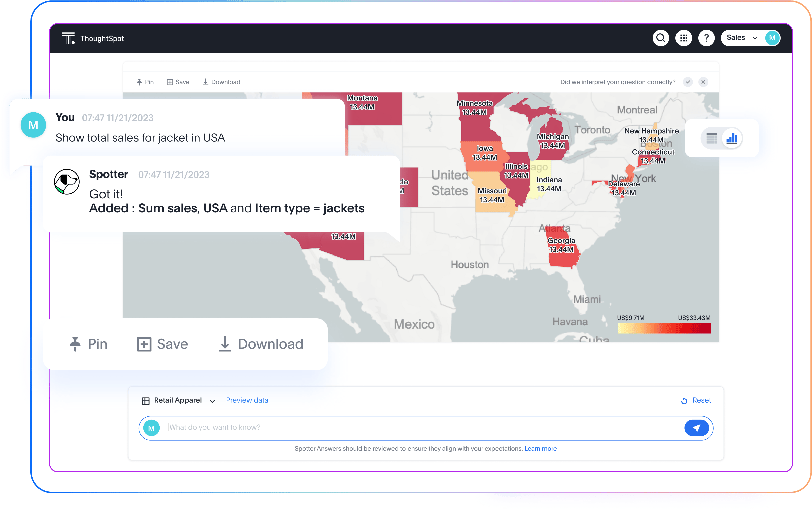Click the ThoughtSpot logo icon
Image resolution: width=812 pixels, height=510 pixels.
click(x=69, y=38)
